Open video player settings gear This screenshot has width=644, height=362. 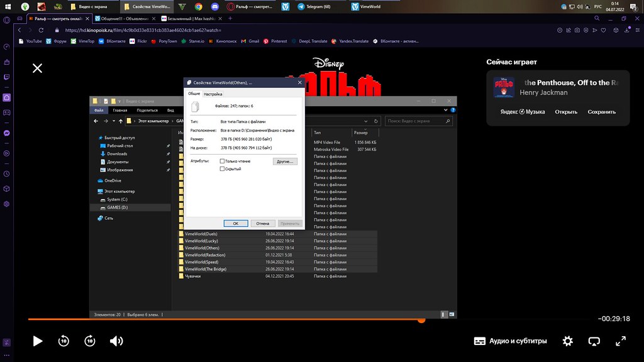click(568, 341)
